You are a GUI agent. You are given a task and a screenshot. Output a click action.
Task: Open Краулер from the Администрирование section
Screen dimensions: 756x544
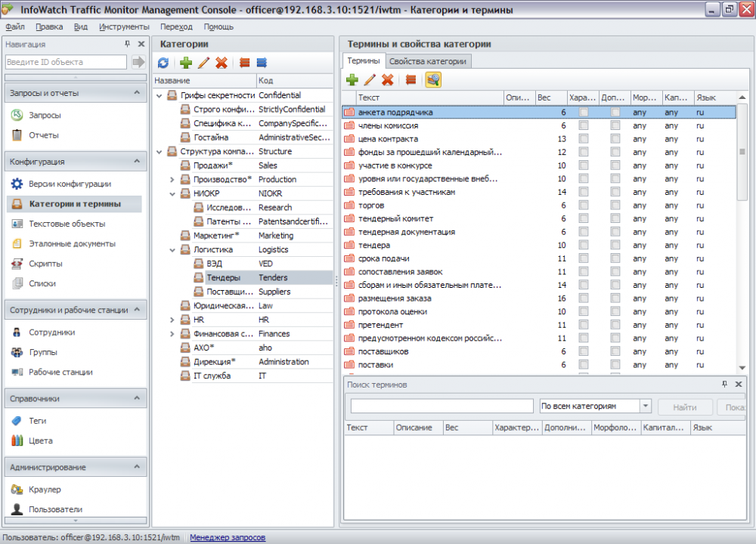(45, 490)
